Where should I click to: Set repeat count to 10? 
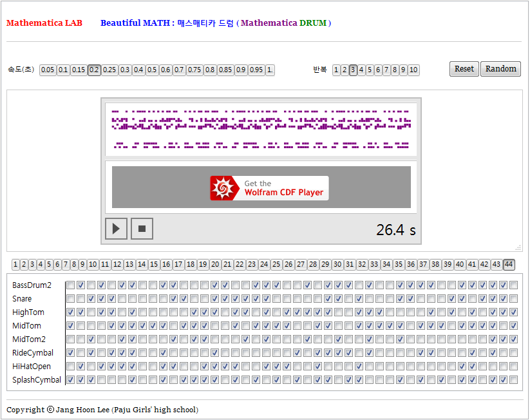coord(413,70)
